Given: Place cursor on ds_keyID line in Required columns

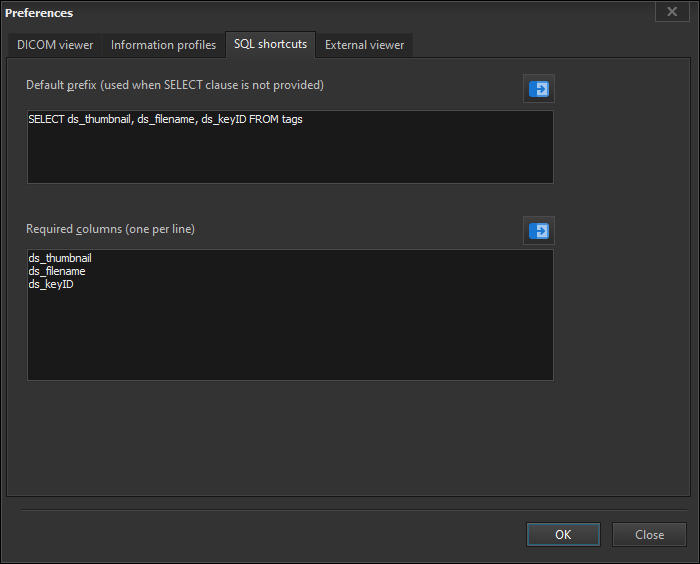Looking at the screenshot, I should coord(51,284).
